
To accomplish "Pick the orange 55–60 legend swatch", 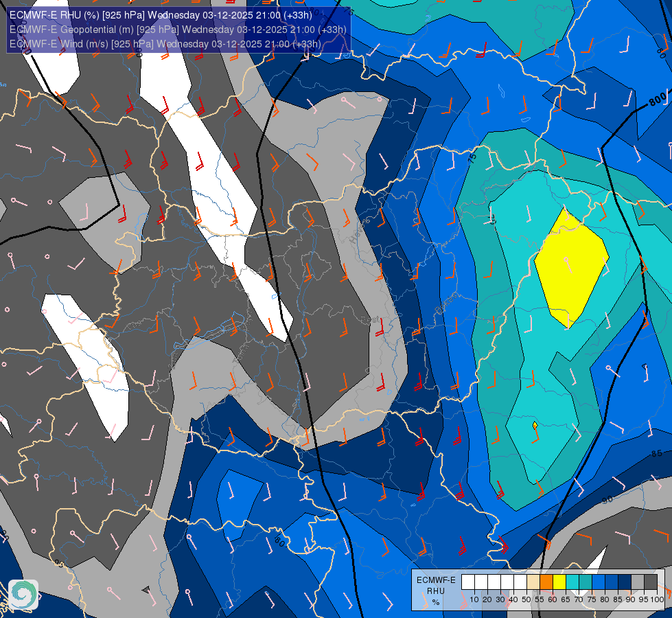I will pos(546,582).
